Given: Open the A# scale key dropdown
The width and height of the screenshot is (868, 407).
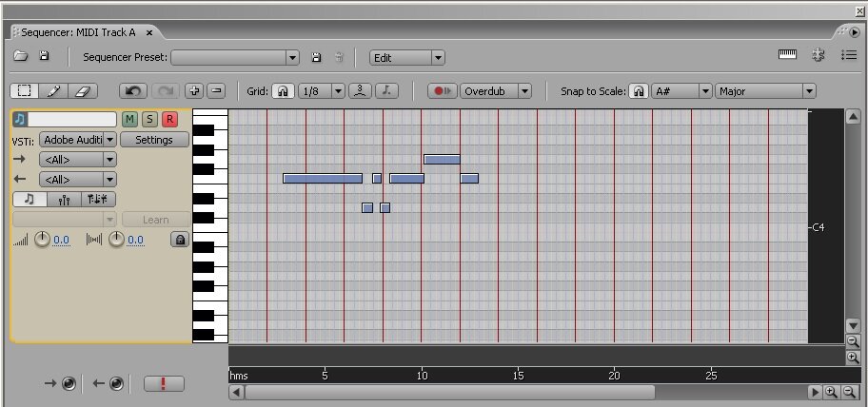Looking at the screenshot, I should pyautogui.click(x=681, y=91).
